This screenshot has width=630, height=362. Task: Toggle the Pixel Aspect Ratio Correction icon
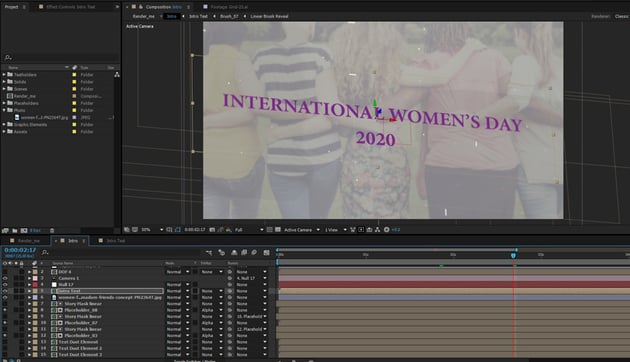353,230
